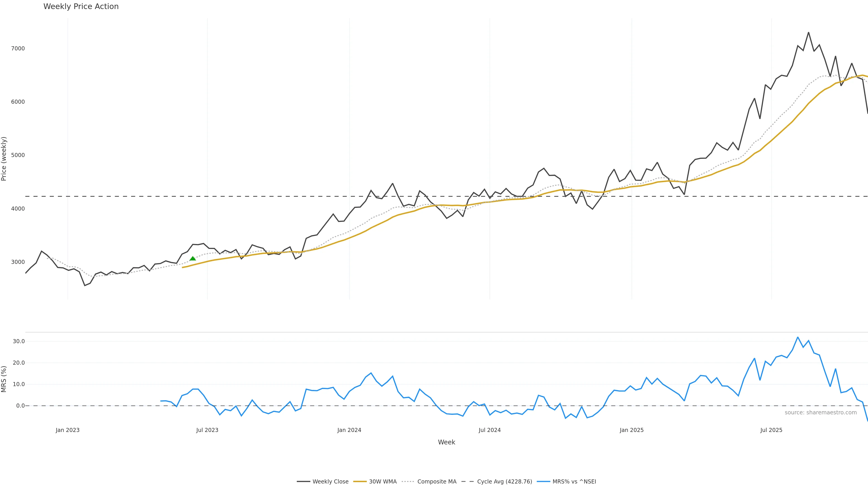Screen dimensions: 868x488
Task: Toggle Cycle Avg (4228.76) legend entry
Action: click(505, 482)
